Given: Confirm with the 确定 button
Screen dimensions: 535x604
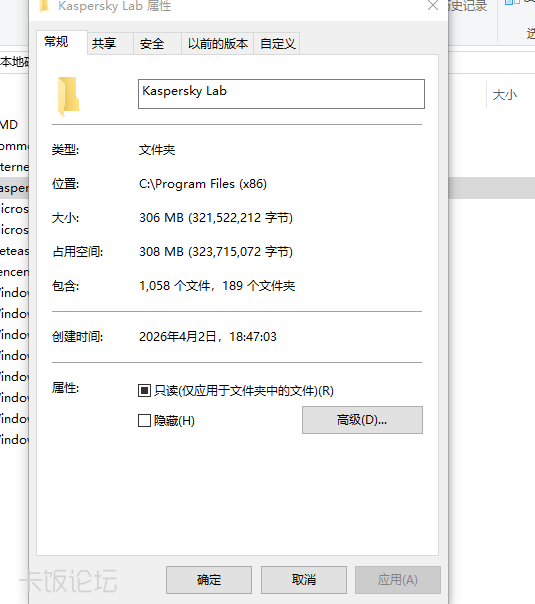Looking at the screenshot, I should (209, 580).
